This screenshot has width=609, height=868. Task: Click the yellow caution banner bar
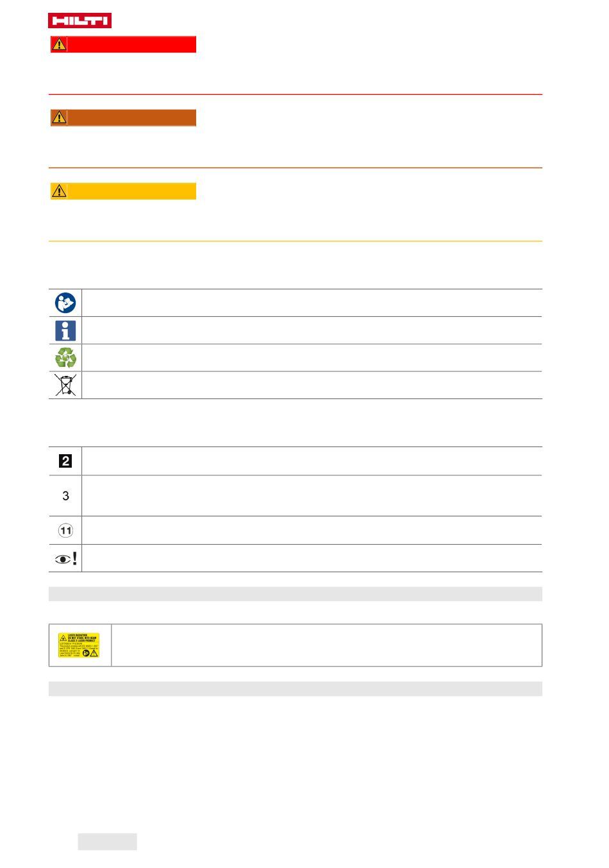[123, 191]
